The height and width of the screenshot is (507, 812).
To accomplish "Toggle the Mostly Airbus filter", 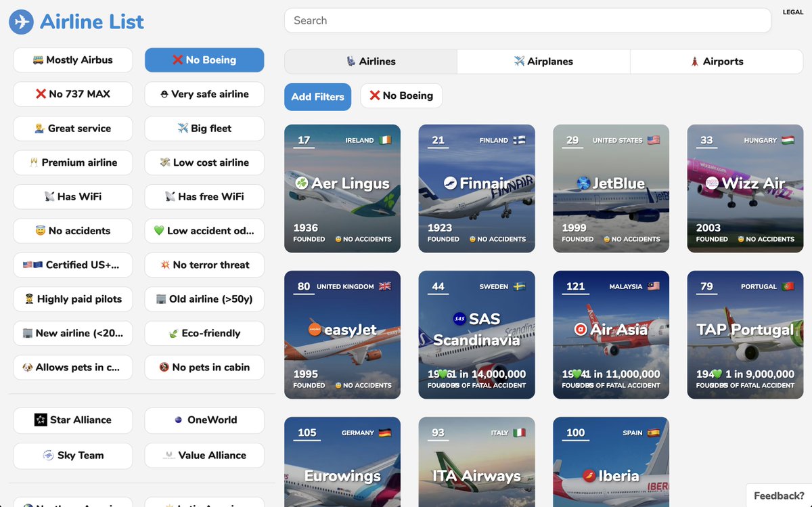I will click(73, 60).
